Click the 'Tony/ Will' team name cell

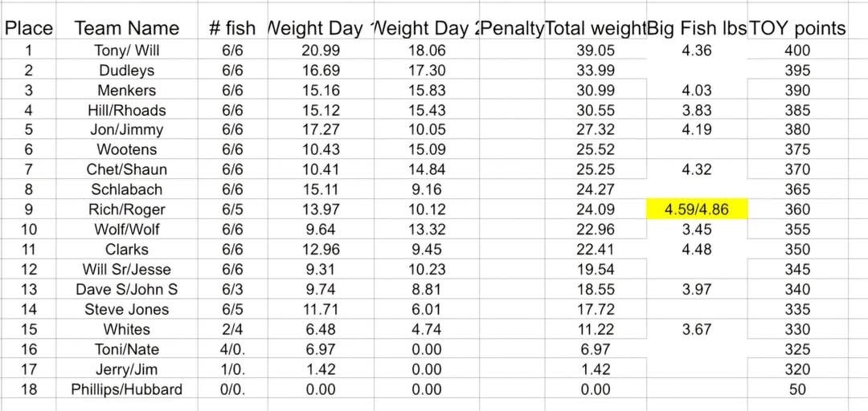pyautogui.click(x=126, y=51)
